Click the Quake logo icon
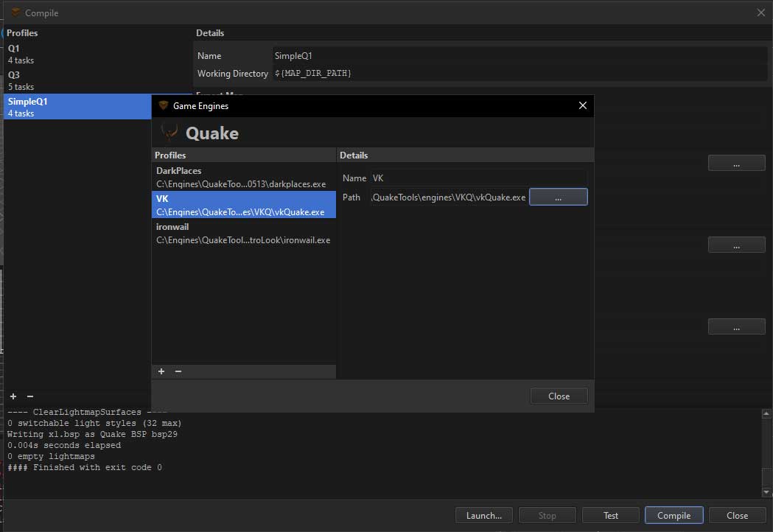 click(x=169, y=133)
